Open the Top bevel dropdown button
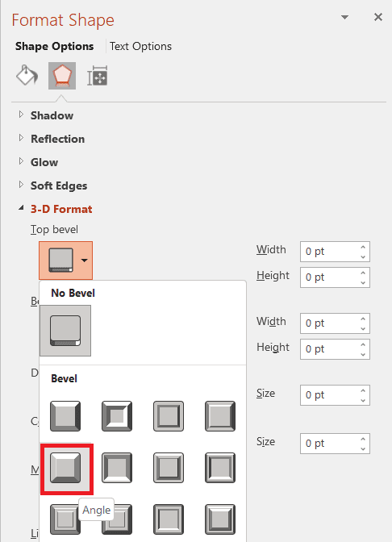This screenshot has width=392, height=542. [x=65, y=261]
